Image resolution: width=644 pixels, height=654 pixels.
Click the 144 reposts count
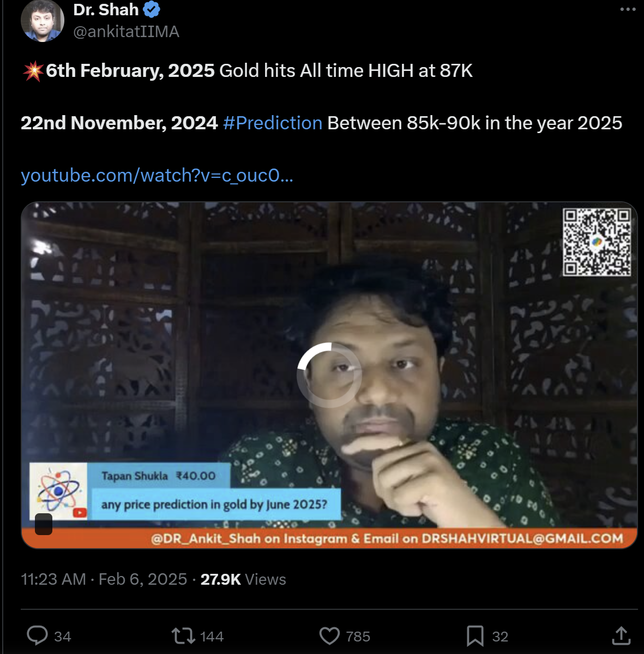212,637
